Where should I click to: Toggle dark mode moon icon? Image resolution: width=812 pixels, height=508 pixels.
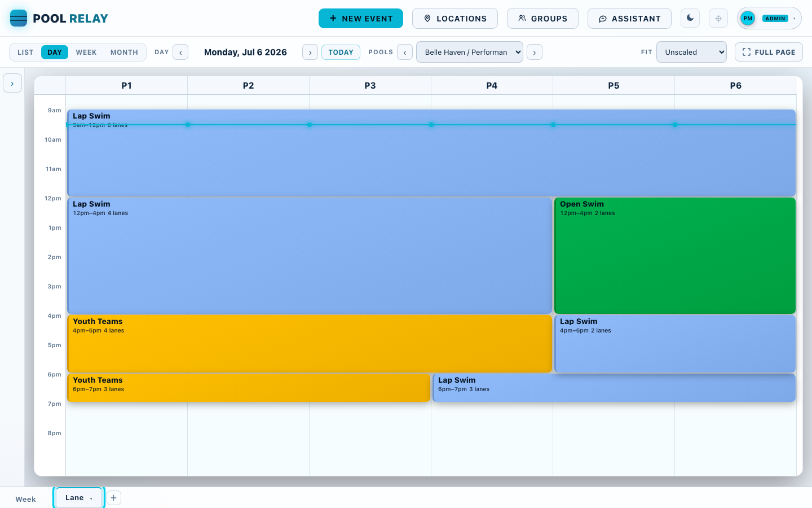point(690,18)
